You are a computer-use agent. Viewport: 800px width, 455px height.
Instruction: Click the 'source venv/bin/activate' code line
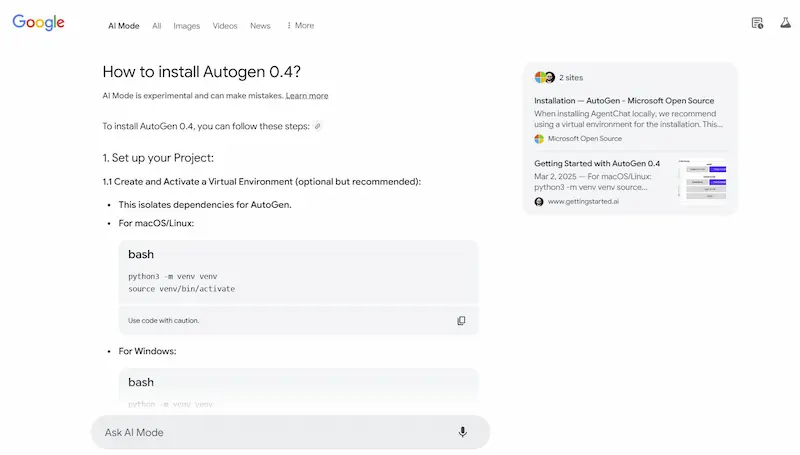point(182,289)
